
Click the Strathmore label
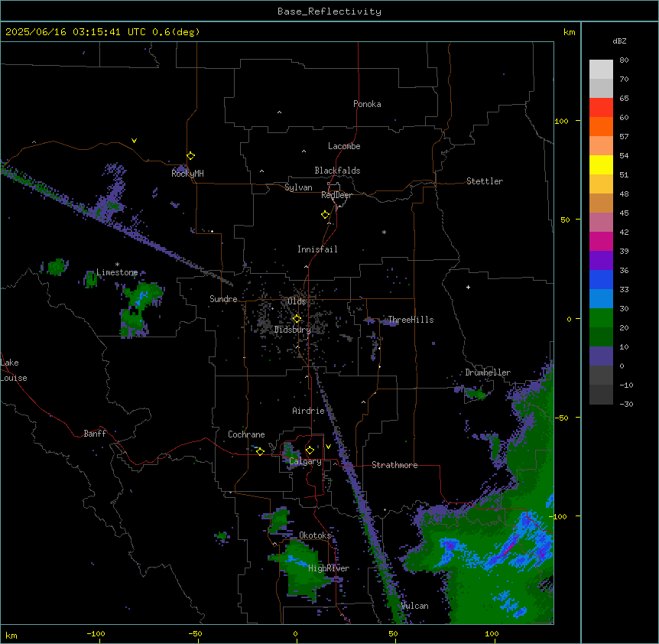click(394, 465)
